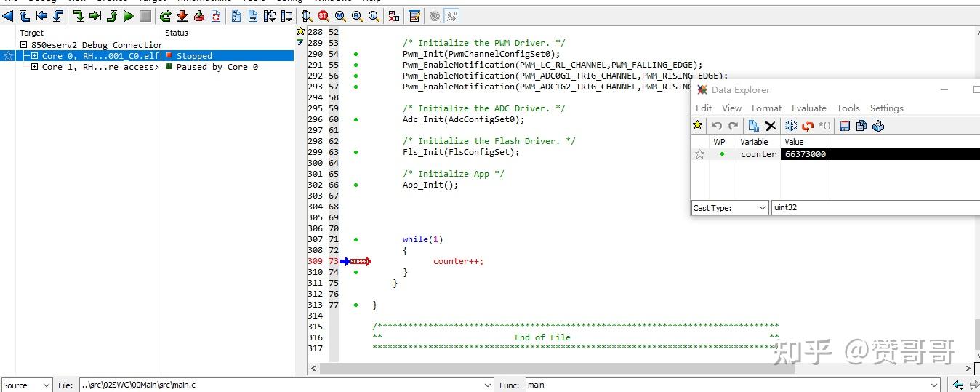Image resolution: width=980 pixels, height=392 pixels.
Task: Toggle breakpoint dot on Fls_Init line 299
Action: click(356, 152)
